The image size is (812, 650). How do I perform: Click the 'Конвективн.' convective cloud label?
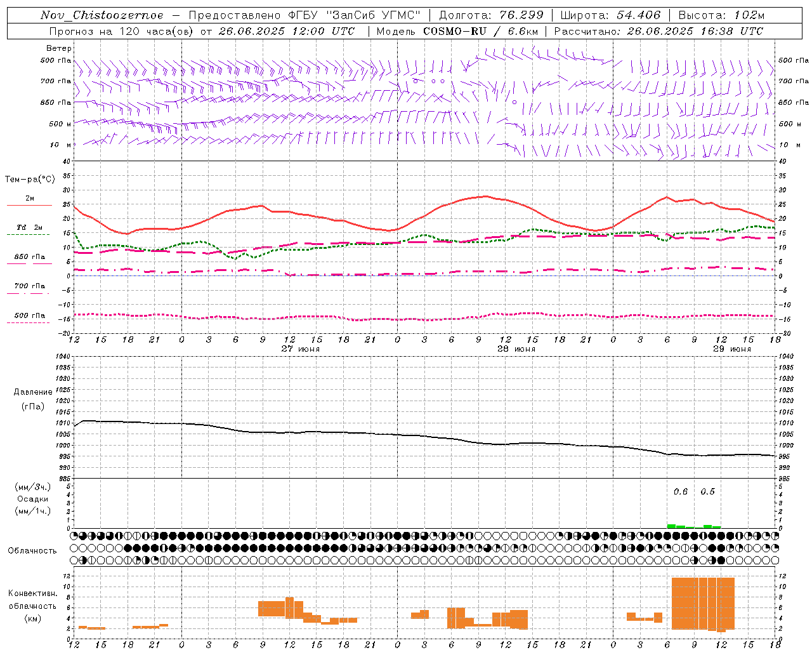pos(33,594)
